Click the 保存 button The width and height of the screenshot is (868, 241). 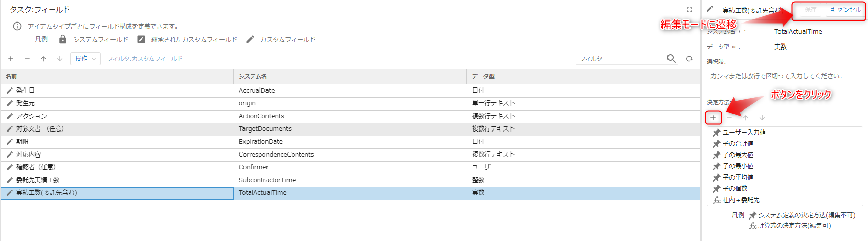(x=810, y=10)
